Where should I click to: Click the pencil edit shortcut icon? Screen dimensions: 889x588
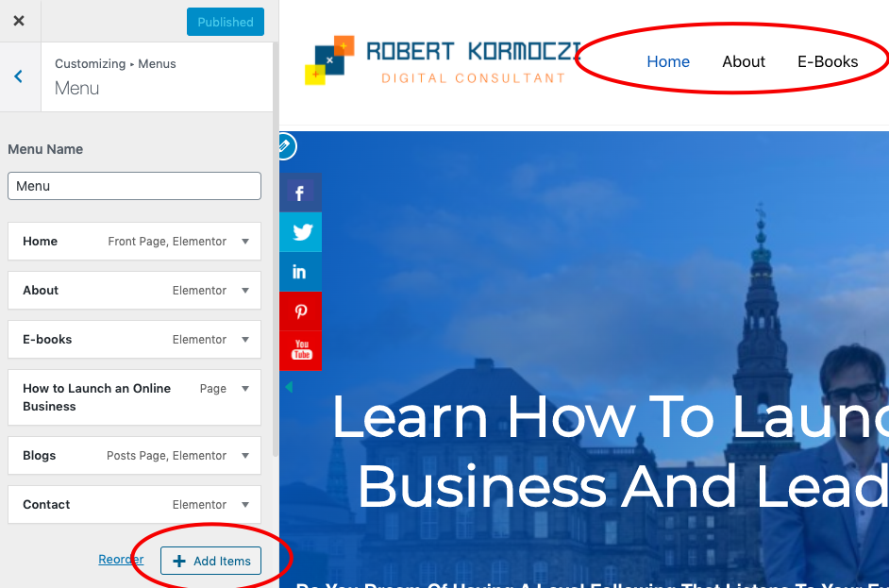285,146
